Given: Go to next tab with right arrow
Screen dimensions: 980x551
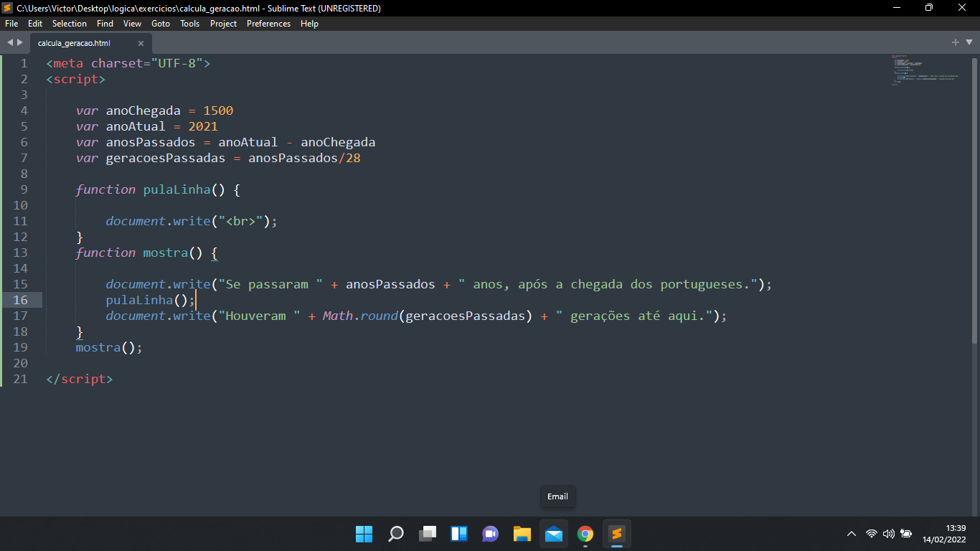Looking at the screenshot, I should (20, 43).
